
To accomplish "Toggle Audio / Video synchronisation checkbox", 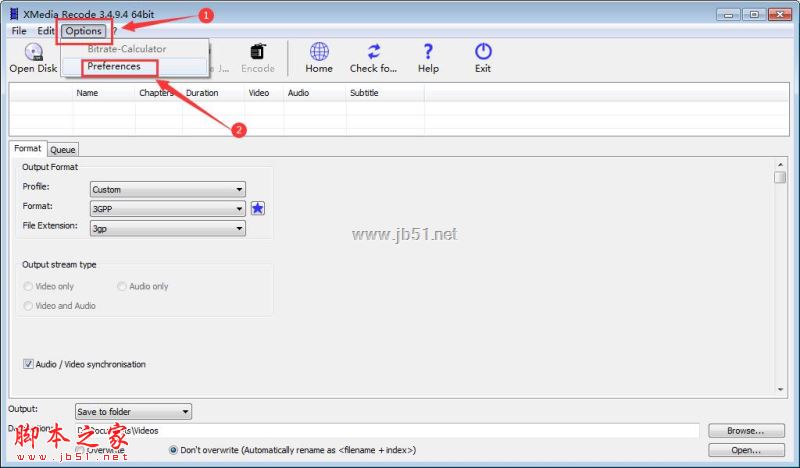I will click(29, 364).
